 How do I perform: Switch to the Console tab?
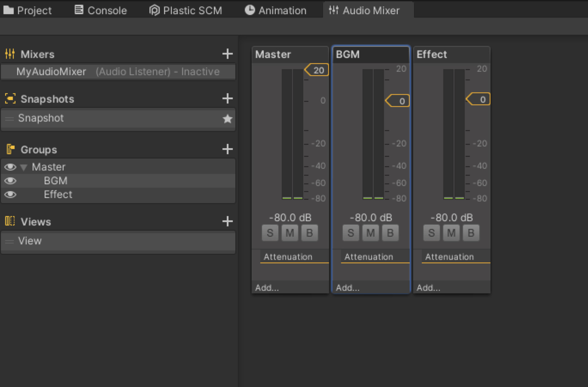[100, 10]
